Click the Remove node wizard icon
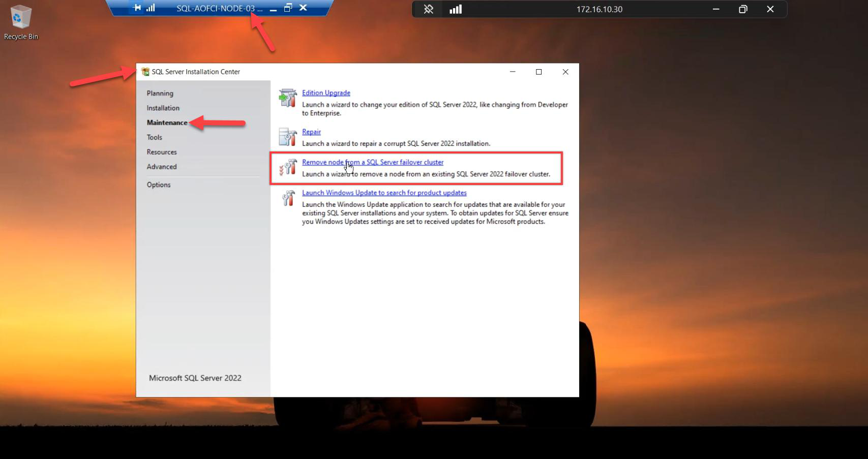This screenshot has height=459, width=868. (288, 167)
